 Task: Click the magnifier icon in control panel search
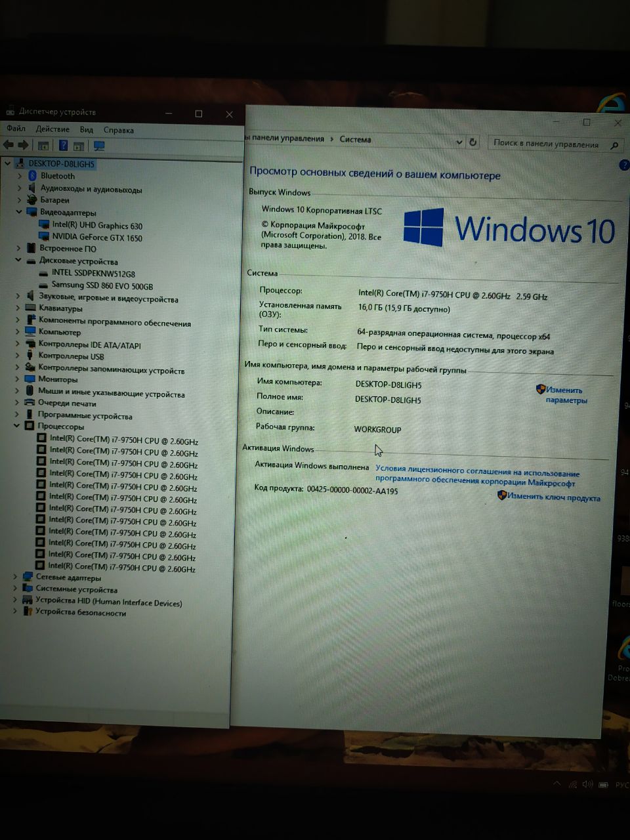(x=614, y=145)
